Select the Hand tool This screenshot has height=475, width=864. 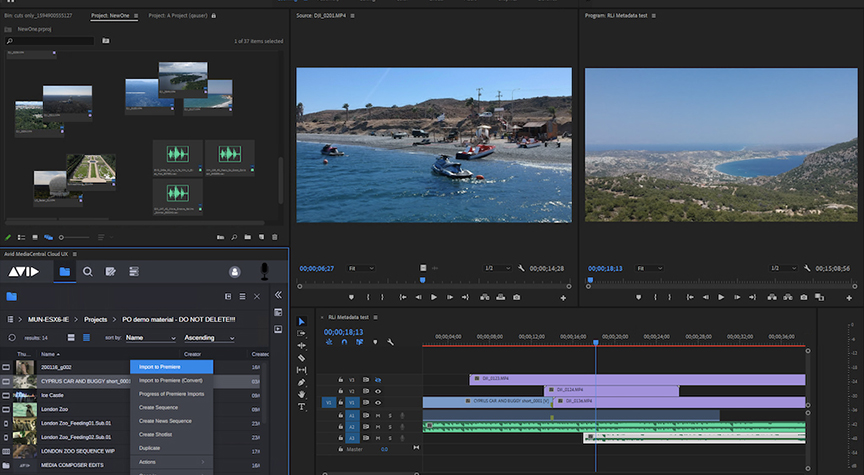pos(301,394)
